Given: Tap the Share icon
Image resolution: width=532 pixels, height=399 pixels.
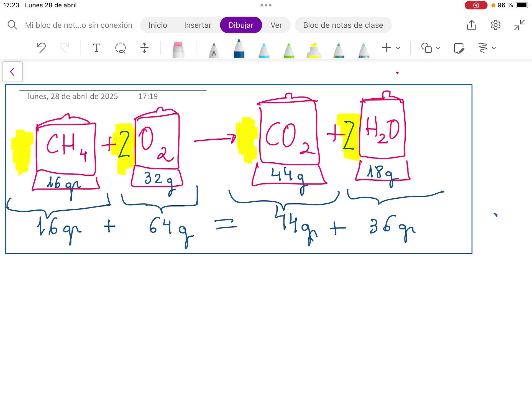Looking at the screenshot, I should [471, 25].
